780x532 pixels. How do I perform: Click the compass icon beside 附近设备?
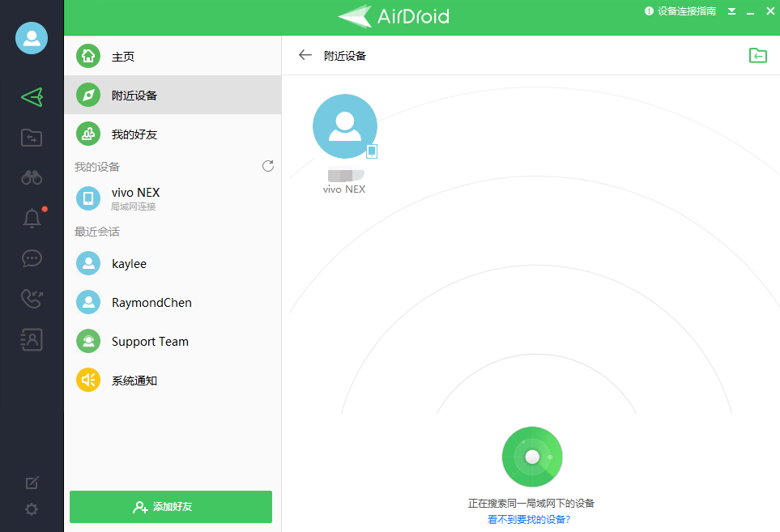click(x=88, y=95)
